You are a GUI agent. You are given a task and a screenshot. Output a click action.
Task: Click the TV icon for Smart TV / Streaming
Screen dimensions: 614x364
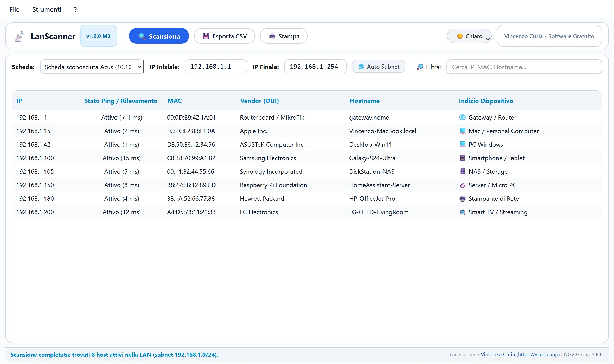pyautogui.click(x=462, y=212)
